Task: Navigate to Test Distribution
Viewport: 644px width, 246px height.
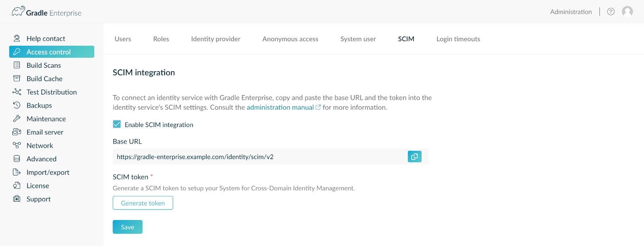Action: [52, 92]
